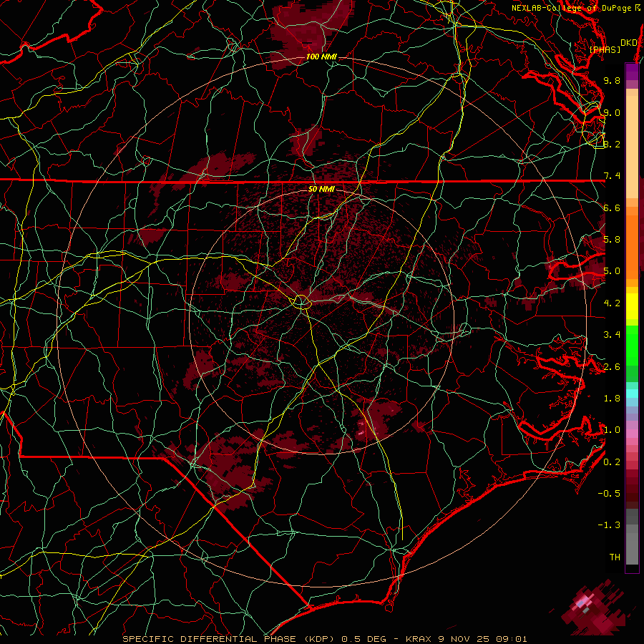Click the 4.2 value on color scale
The height and width of the screenshot is (644, 644).
pos(612,303)
